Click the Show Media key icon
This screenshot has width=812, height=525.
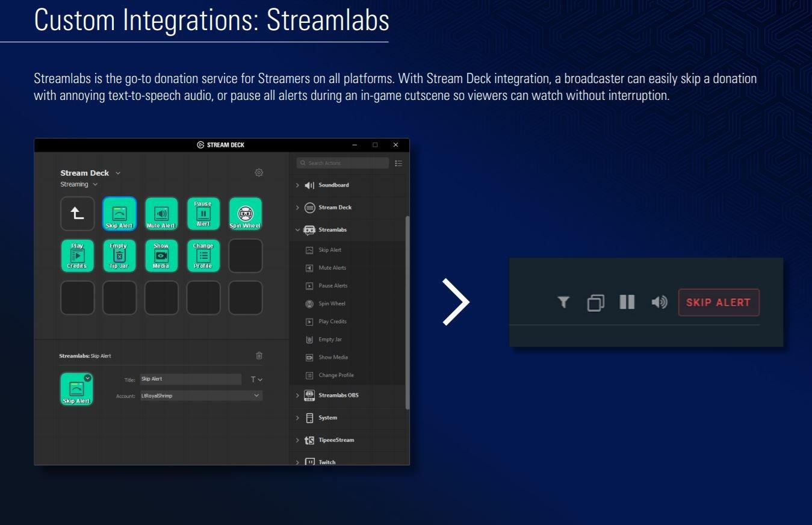(x=161, y=255)
